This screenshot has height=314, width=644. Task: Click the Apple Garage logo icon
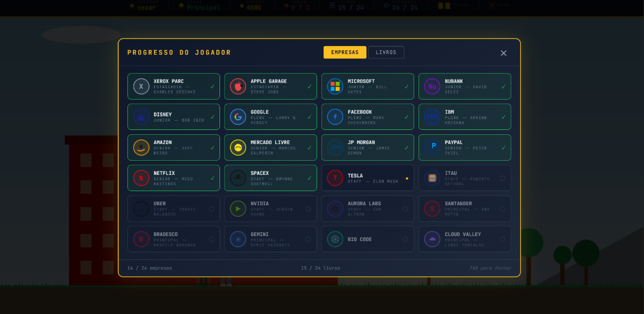pos(238,87)
